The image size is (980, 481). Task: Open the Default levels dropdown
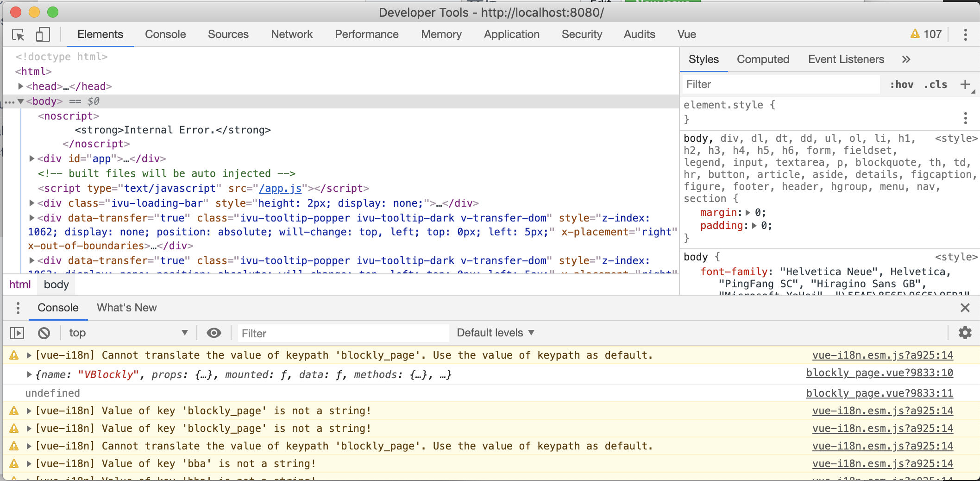(494, 333)
